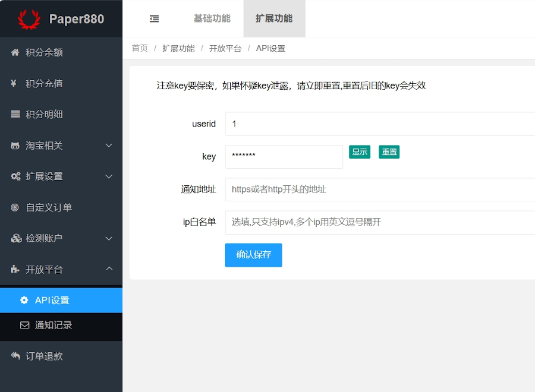The height and width of the screenshot is (392, 535).
Task: Switch to the 基础功能 tab
Action: pyautogui.click(x=212, y=18)
